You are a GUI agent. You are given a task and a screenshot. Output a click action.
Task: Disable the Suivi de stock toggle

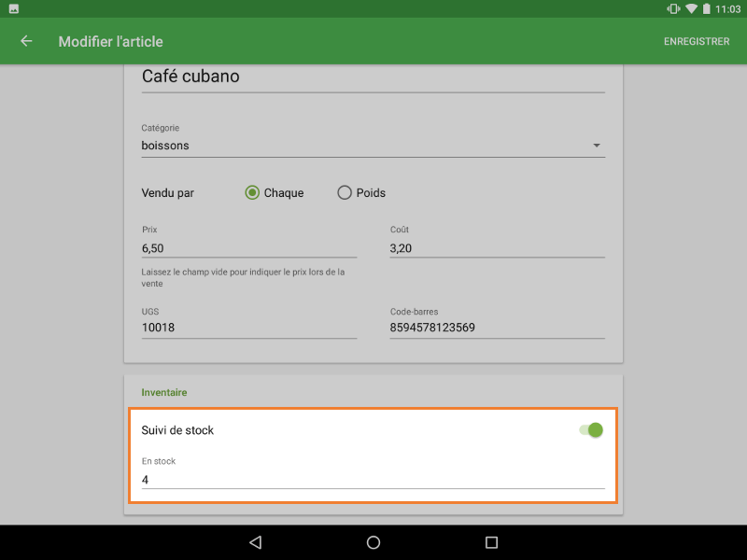point(590,429)
